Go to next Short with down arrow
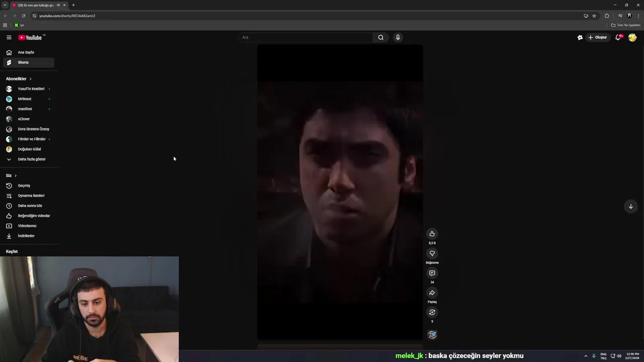 630,206
